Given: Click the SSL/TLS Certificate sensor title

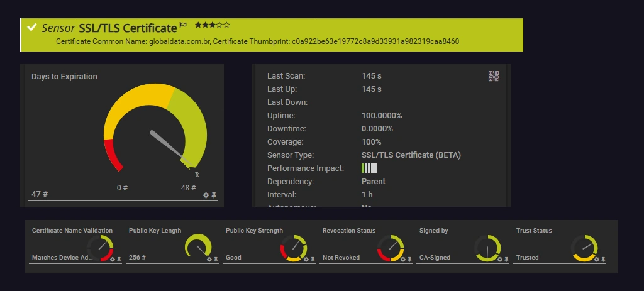Looking at the screenshot, I should tap(128, 28).
